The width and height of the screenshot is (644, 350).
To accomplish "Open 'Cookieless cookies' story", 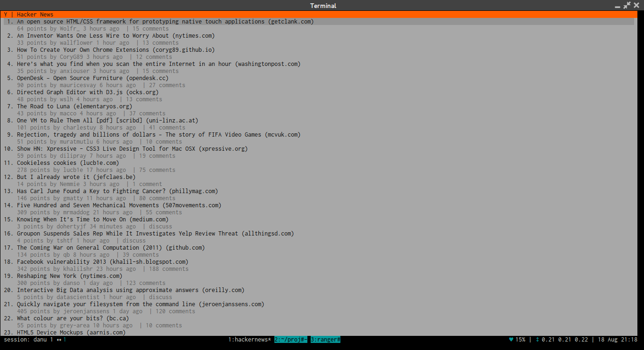I will click(68, 163).
